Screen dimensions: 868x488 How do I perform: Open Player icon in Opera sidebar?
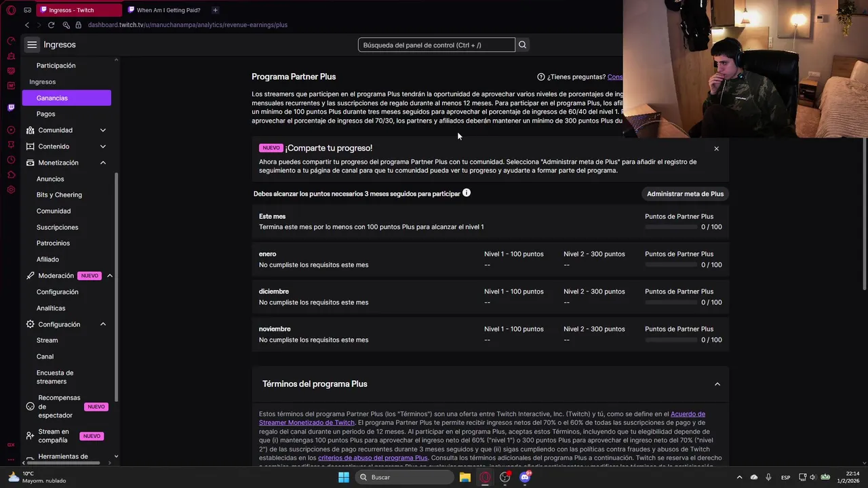pyautogui.click(x=11, y=129)
